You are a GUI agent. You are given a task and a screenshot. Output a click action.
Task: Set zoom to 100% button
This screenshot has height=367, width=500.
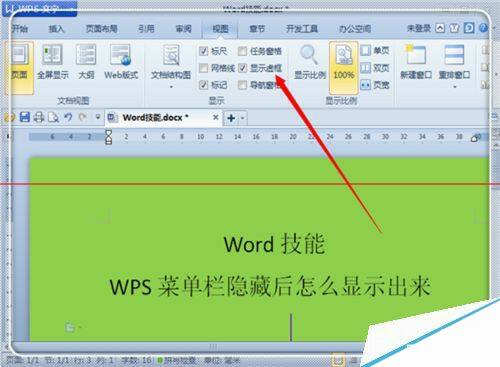click(x=344, y=68)
